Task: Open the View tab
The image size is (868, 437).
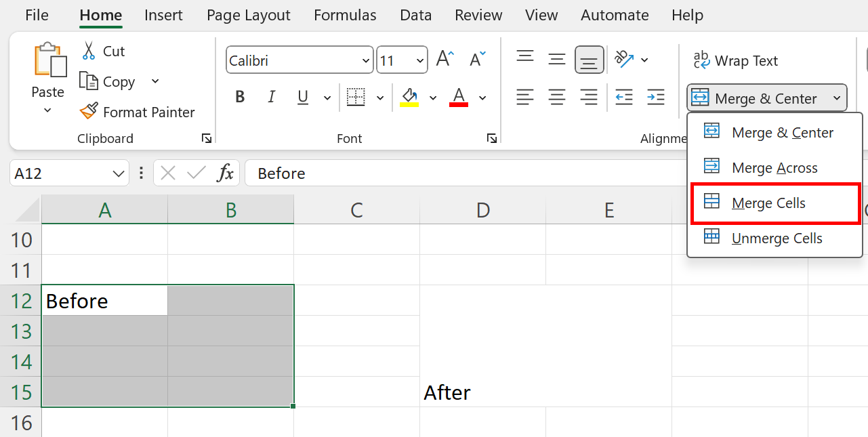Action: tap(541, 15)
